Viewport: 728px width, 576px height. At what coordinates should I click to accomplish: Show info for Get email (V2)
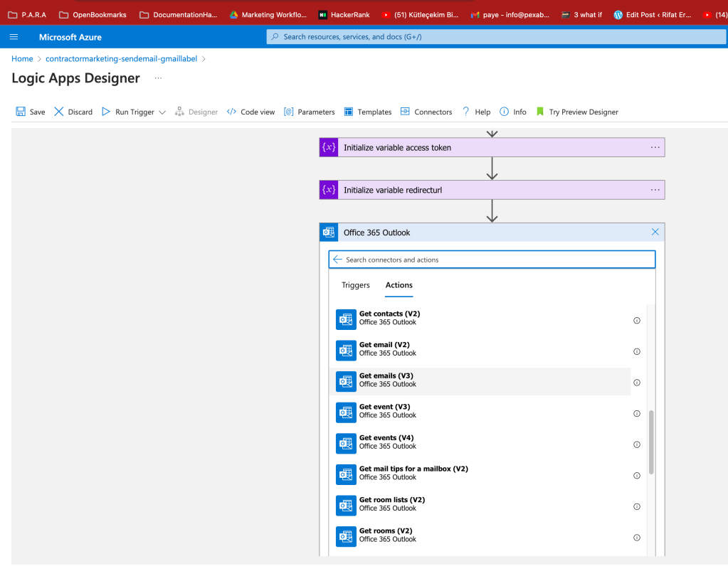[636, 351]
